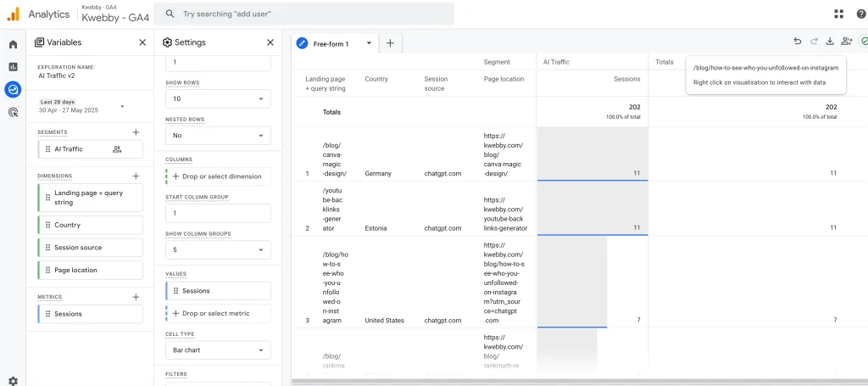
Task: Open the Nested Rows dropdown set to No
Action: pos(218,135)
